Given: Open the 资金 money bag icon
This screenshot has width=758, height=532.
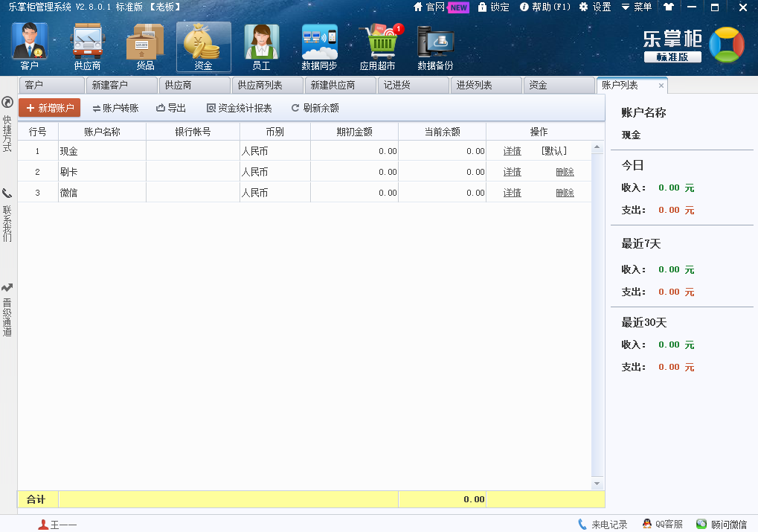Looking at the screenshot, I should (204, 47).
